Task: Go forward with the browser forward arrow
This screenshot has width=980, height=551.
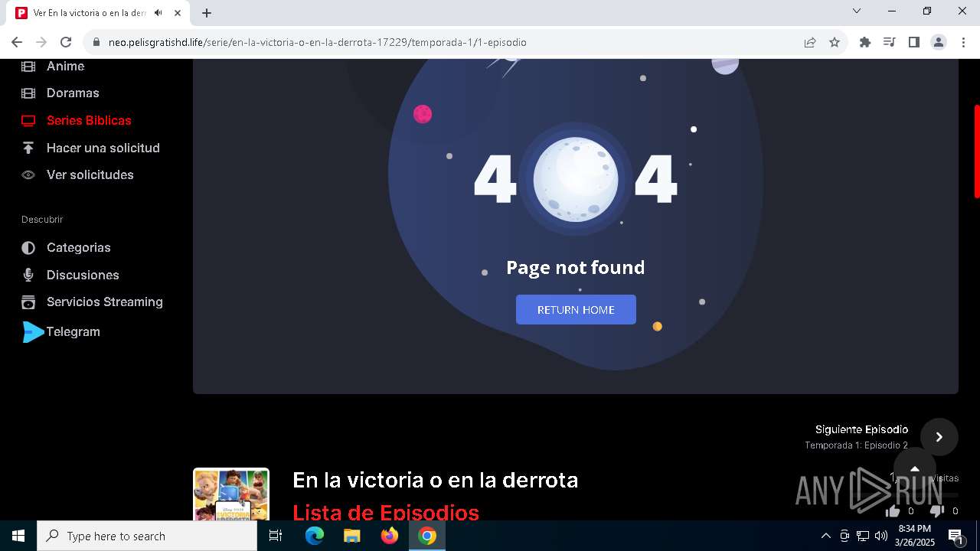Action: click(41, 42)
